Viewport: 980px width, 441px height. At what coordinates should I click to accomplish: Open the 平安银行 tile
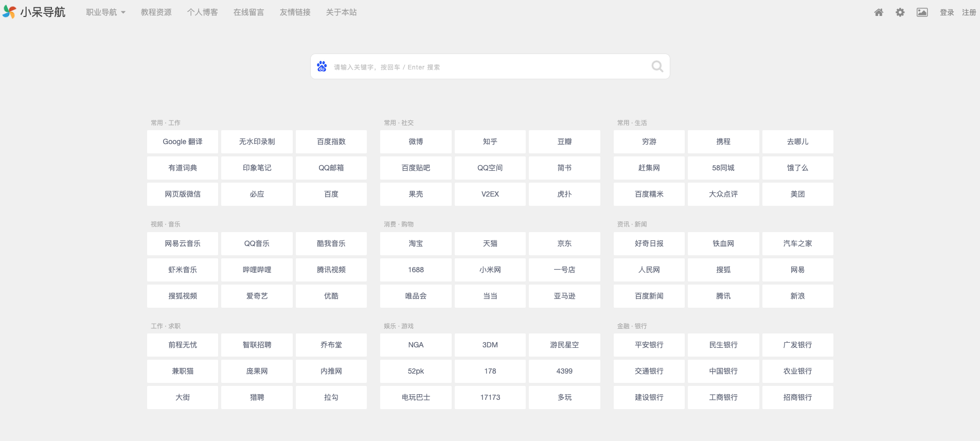(x=649, y=345)
